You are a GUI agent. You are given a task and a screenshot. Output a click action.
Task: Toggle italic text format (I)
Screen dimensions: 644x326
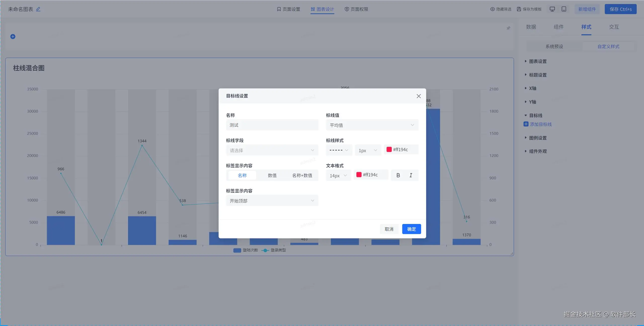[x=411, y=175]
